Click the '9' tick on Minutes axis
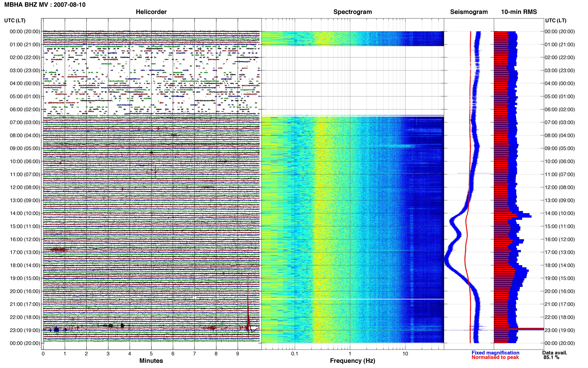This screenshot has height=368, width=588. [238, 354]
